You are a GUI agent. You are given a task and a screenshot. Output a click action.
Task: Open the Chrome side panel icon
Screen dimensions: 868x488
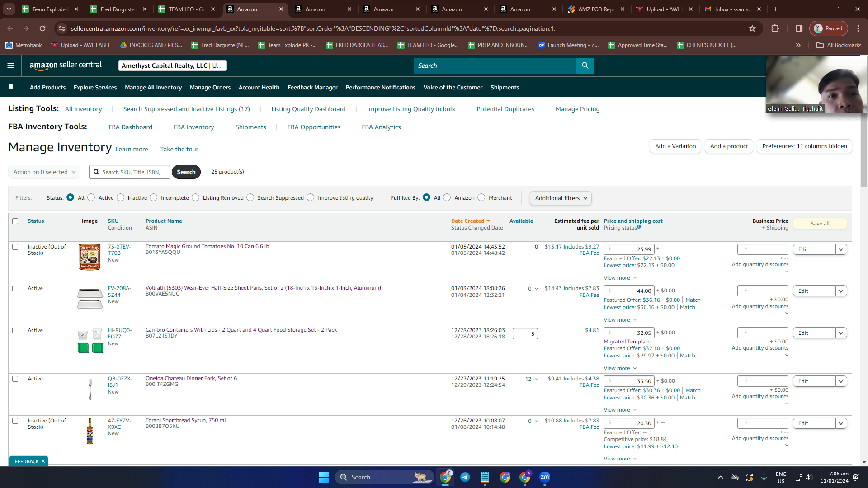pos(799,28)
